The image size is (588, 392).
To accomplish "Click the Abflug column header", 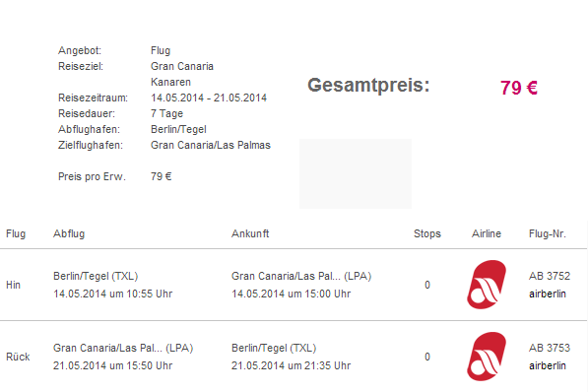I will [69, 233].
